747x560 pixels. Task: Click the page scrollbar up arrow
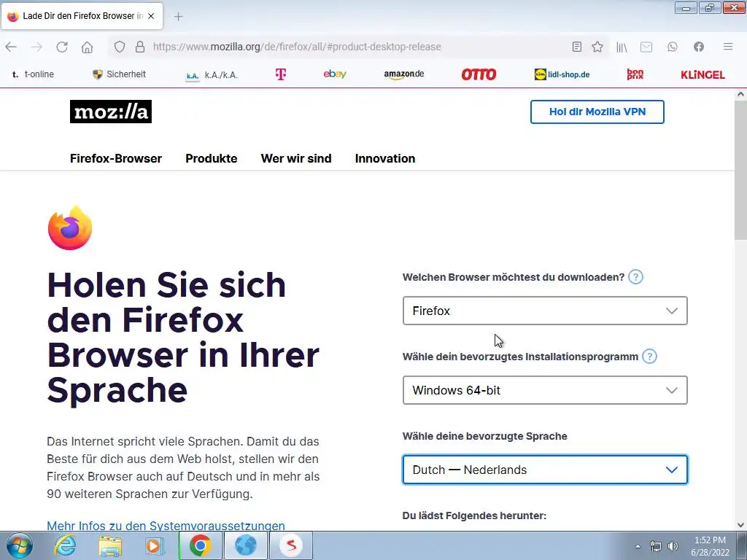[741, 94]
